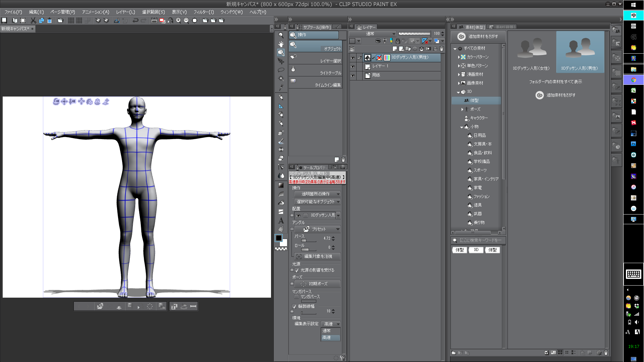Image resolution: width=644 pixels, height=362 pixels.
Task: Open the フィルター menu
Action: tap(203, 12)
